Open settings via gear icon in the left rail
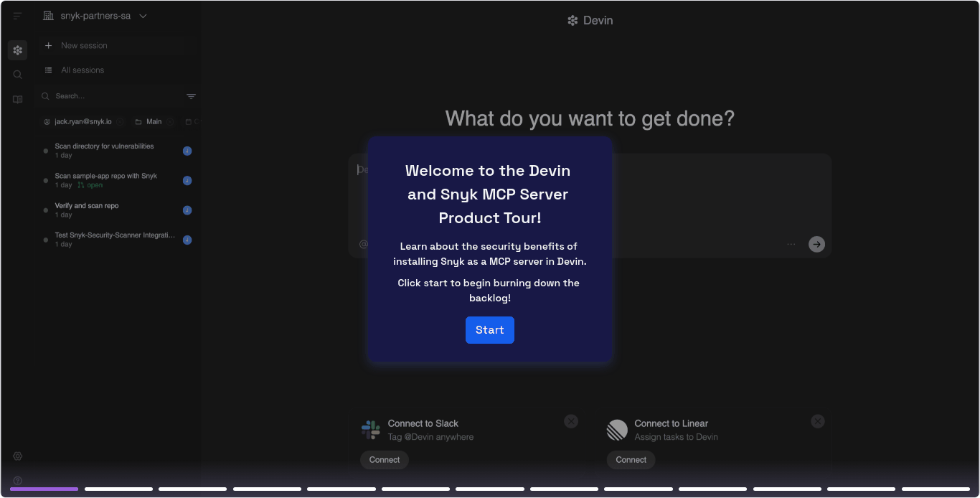The height and width of the screenshot is (498, 980). pos(18,456)
